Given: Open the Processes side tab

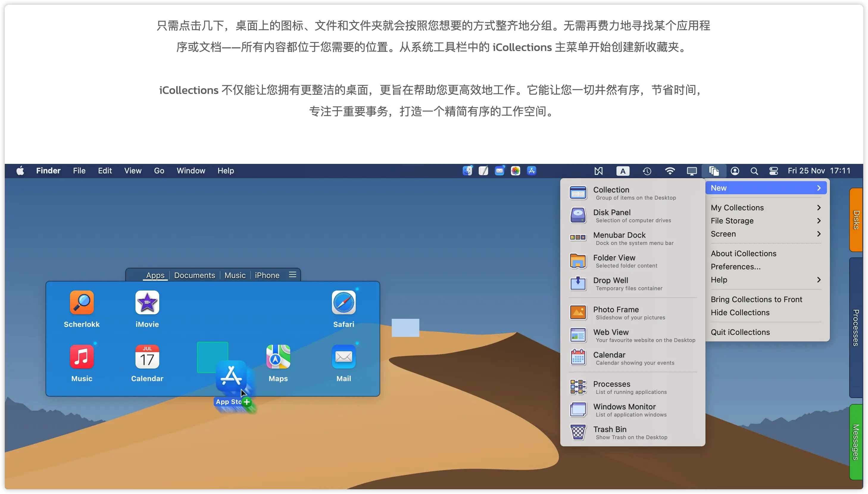Looking at the screenshot, I should (856, 328).
